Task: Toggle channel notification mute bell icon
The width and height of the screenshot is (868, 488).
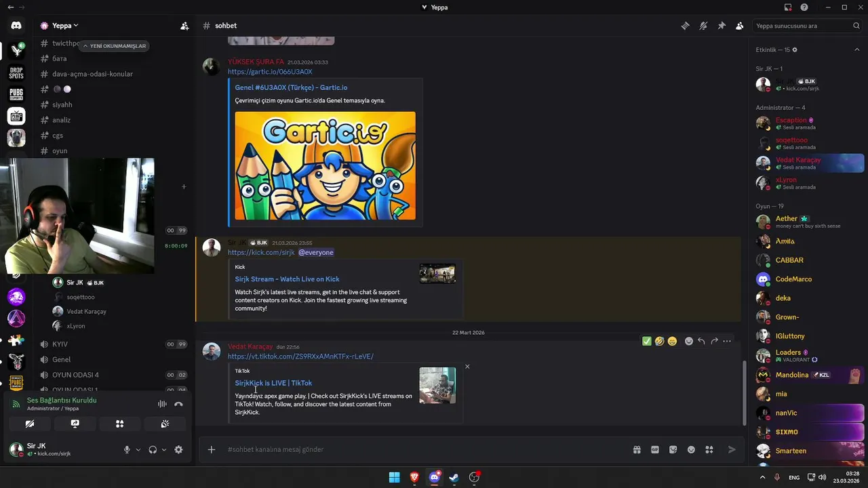Action: [x=703, y=26]
